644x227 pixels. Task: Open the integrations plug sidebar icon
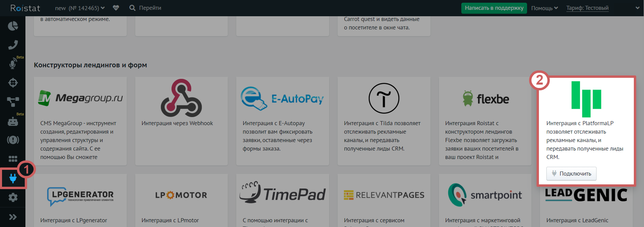click(13, 178)
